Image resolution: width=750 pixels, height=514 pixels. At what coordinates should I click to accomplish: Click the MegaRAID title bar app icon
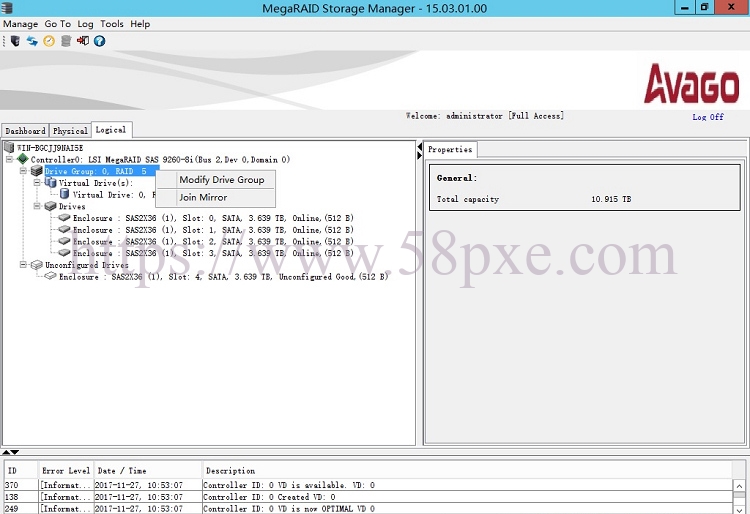point(7,8)
